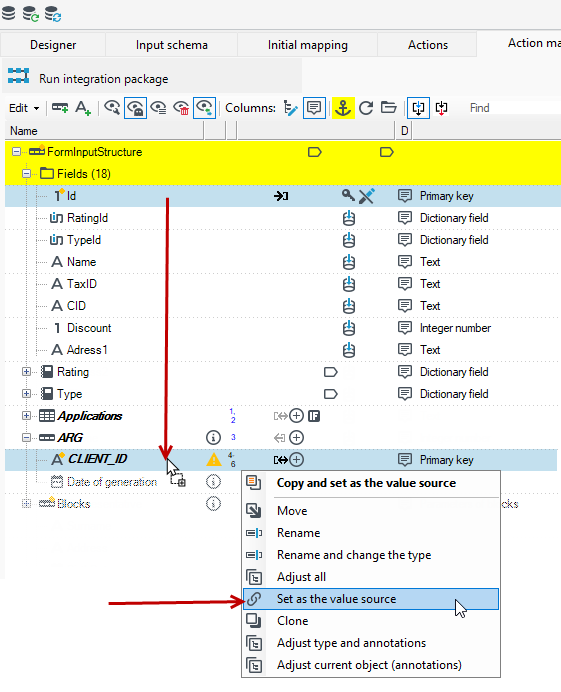Click the plain database stack icon
Image resolution: width=561 pixels, height=692 pixels.
coord(8,12)
